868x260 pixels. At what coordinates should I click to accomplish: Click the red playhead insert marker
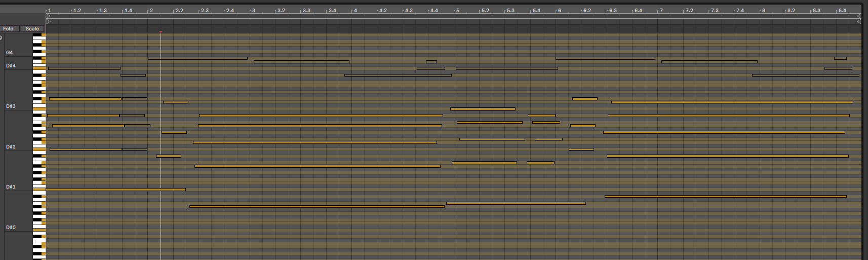point(161,32)
